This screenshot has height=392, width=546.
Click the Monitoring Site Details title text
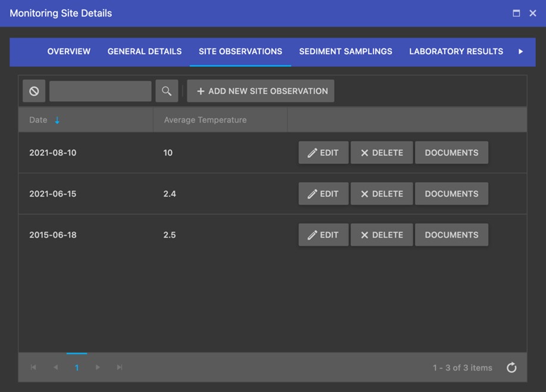coord(61,13)
